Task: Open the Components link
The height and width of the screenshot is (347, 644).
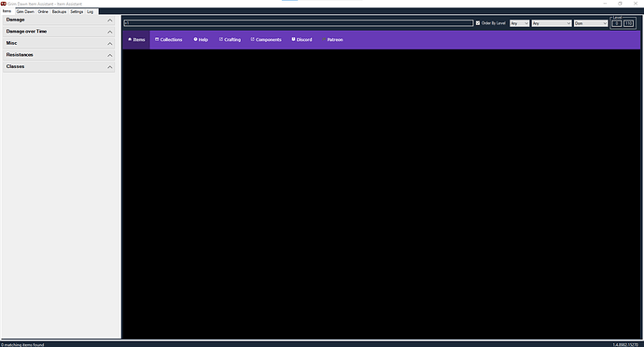Action: 266,40
